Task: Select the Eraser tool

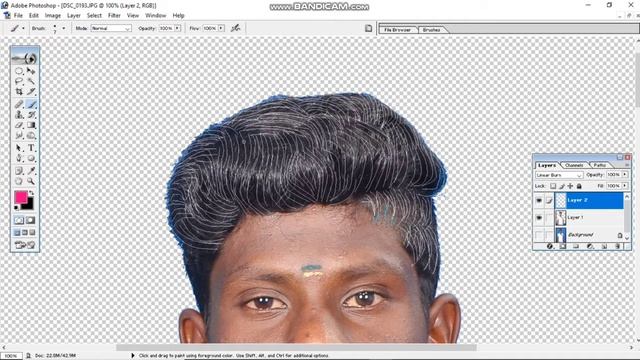Action: [x=19, y=125]
